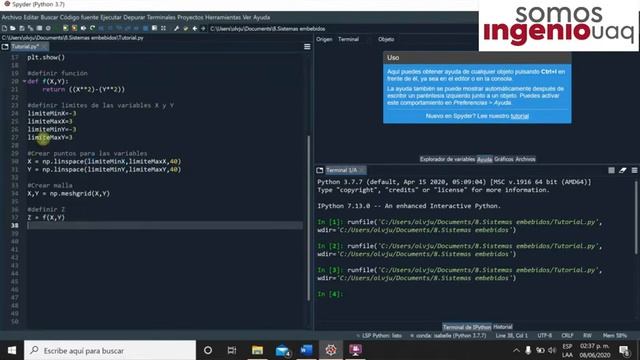Open the Editar menu
The image size is (640, 360).
tap(31, 18)
